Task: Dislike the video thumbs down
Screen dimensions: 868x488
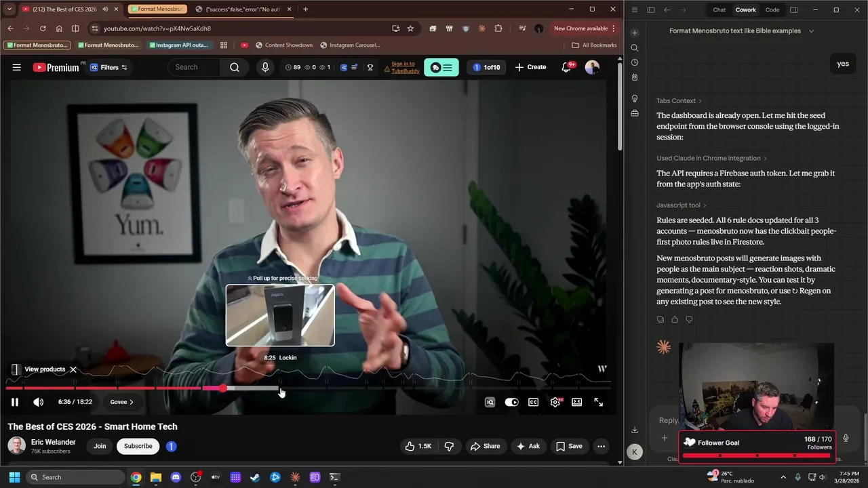Action: click(449, 446)
